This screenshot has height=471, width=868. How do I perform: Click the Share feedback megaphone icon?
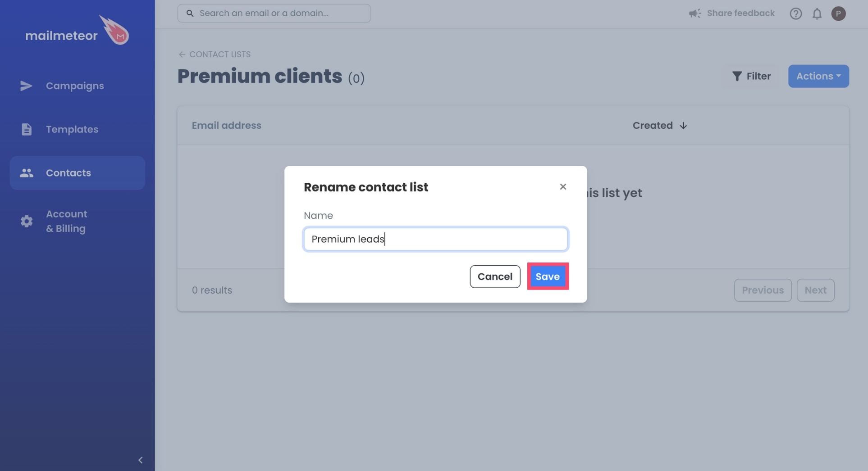click(694, 14)
